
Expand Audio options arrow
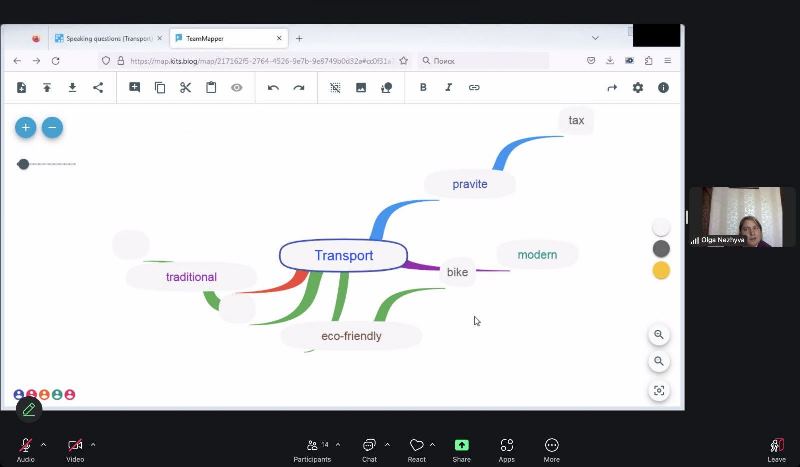(43, 445)
